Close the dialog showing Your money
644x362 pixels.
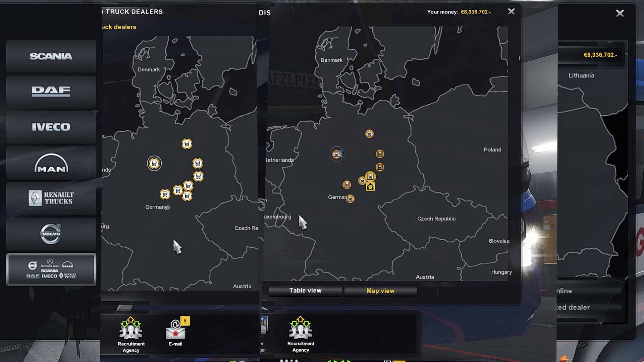pyautogui.click(x=511, y=12)
